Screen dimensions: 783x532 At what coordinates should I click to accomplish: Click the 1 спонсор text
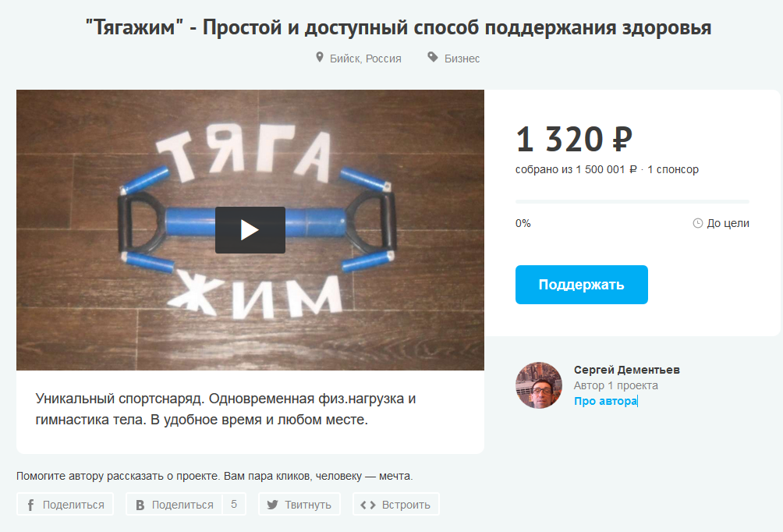click(672, 169)
